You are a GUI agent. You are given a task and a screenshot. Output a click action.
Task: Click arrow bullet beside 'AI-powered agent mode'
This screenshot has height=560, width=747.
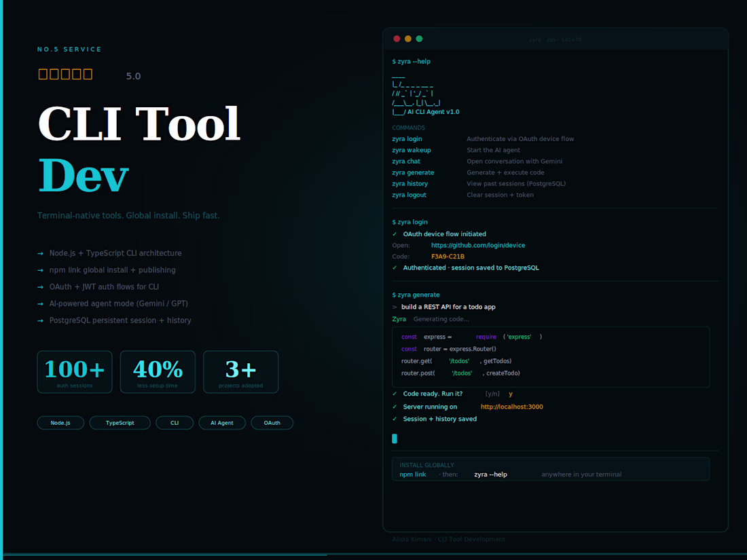41,304
